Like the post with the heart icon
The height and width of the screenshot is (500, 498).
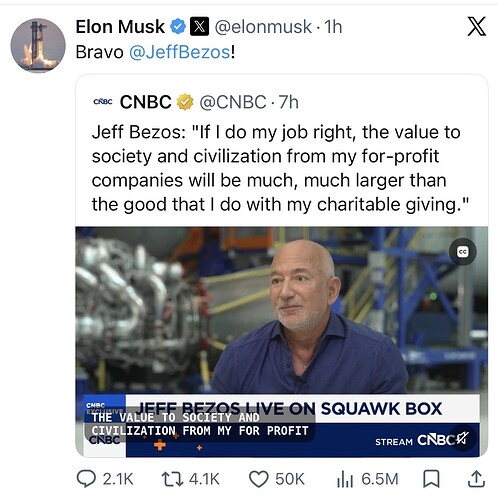(259, 479)
